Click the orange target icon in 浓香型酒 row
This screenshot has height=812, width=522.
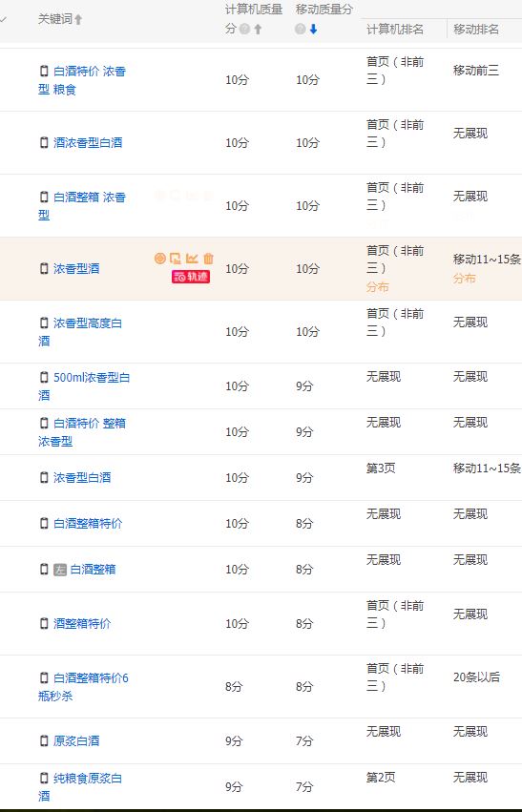pyautogui.click(x=160, y=258)
